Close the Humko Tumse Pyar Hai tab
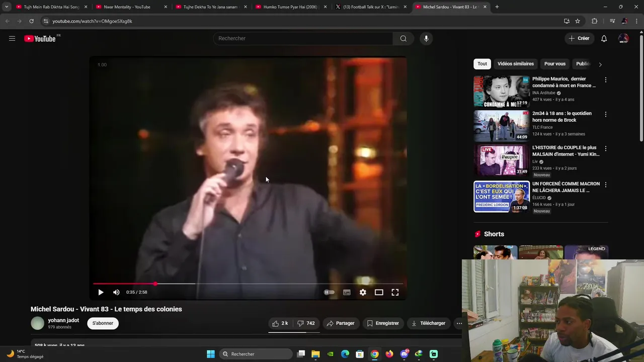The width and height of the screenshot is (644, 362). pyautogui.click(x=325, y=7)
